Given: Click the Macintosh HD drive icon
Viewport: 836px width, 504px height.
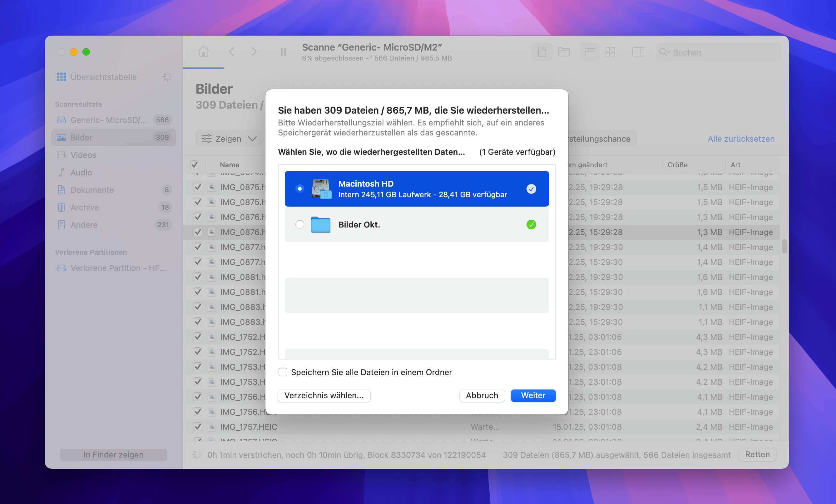Looking at the screenshot, I should pos(321,189).
